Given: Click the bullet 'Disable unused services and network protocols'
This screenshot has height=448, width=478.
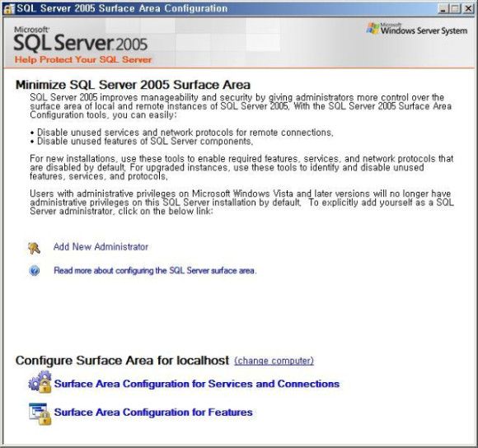Looking at the screenshot, I should (181, 133).
